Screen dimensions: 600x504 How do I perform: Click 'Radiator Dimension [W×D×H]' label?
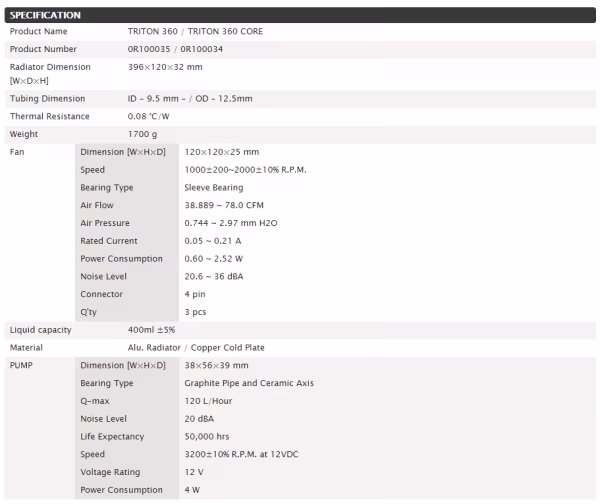click(50, 73)
